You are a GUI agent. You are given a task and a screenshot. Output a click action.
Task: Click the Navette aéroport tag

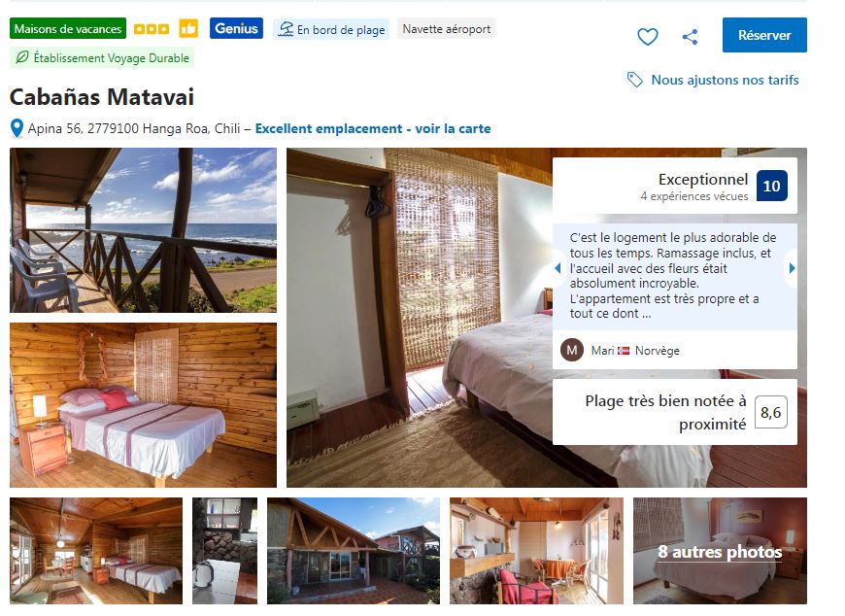coord(446,29)
